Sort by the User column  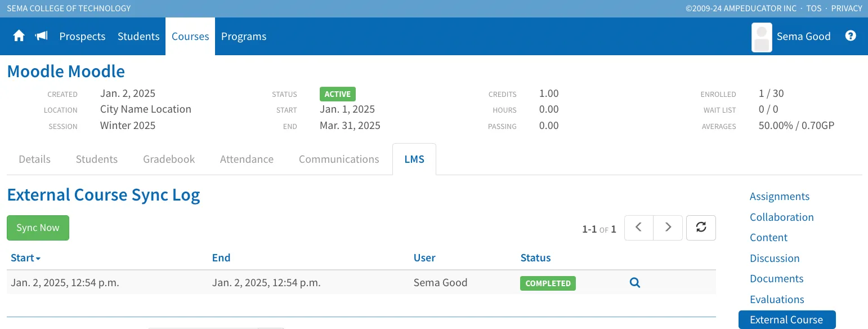point(424,258)
